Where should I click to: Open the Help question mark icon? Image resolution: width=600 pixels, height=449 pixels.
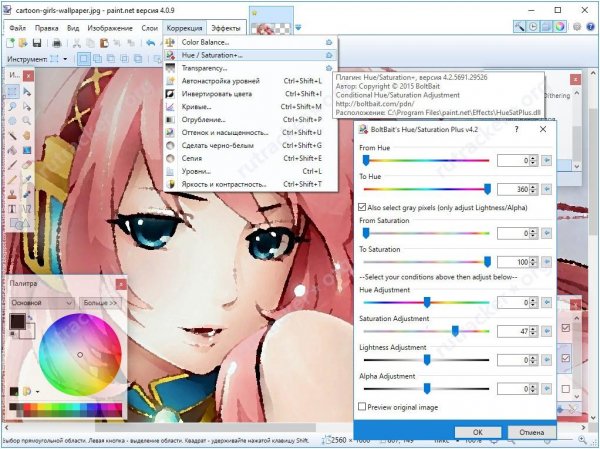590,26
